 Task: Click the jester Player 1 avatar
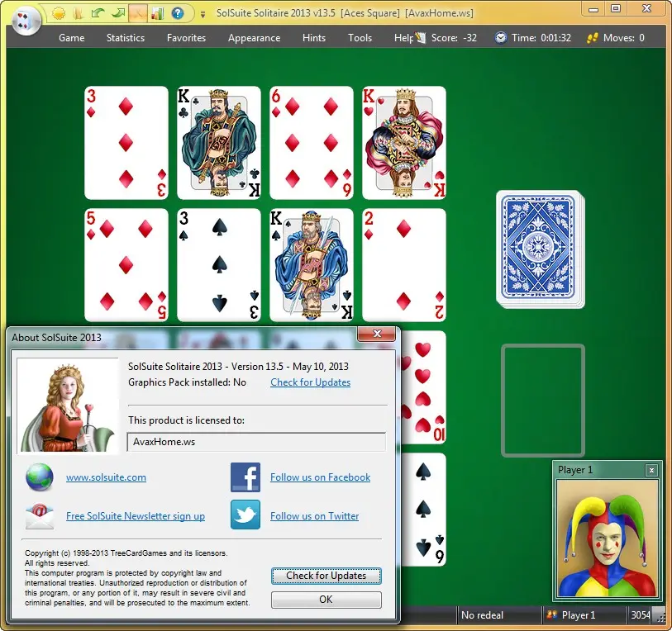(x=608, y=538)
